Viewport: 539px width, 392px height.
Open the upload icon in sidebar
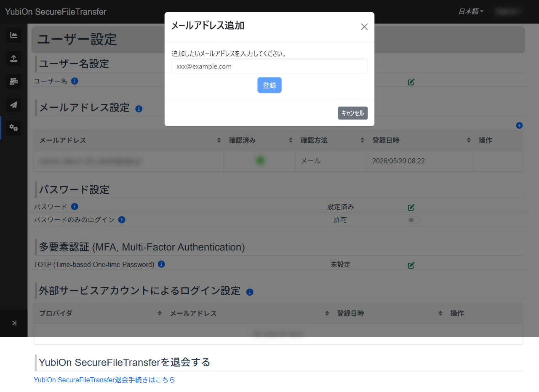coord(14,58)
